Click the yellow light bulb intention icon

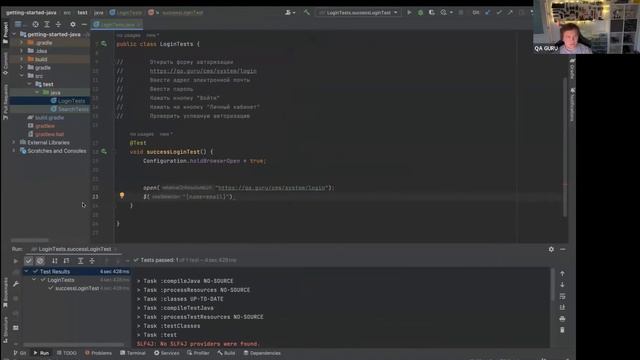click(x=122, y=196)
